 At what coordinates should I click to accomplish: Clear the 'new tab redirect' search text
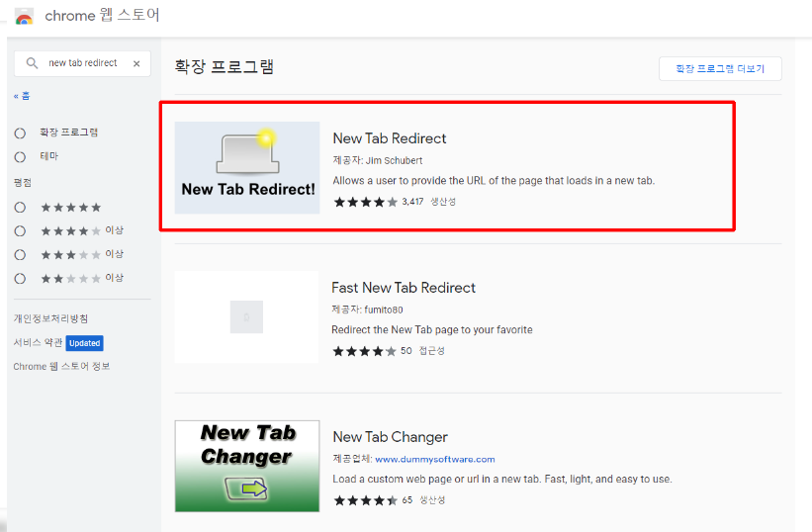(x=136, y=63)
